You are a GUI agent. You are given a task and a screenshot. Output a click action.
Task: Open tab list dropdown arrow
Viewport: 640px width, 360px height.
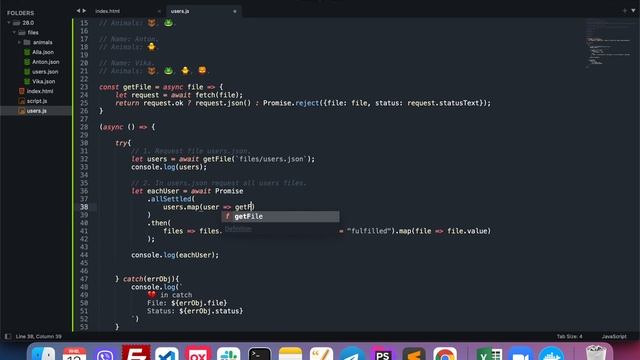[633, 11]
